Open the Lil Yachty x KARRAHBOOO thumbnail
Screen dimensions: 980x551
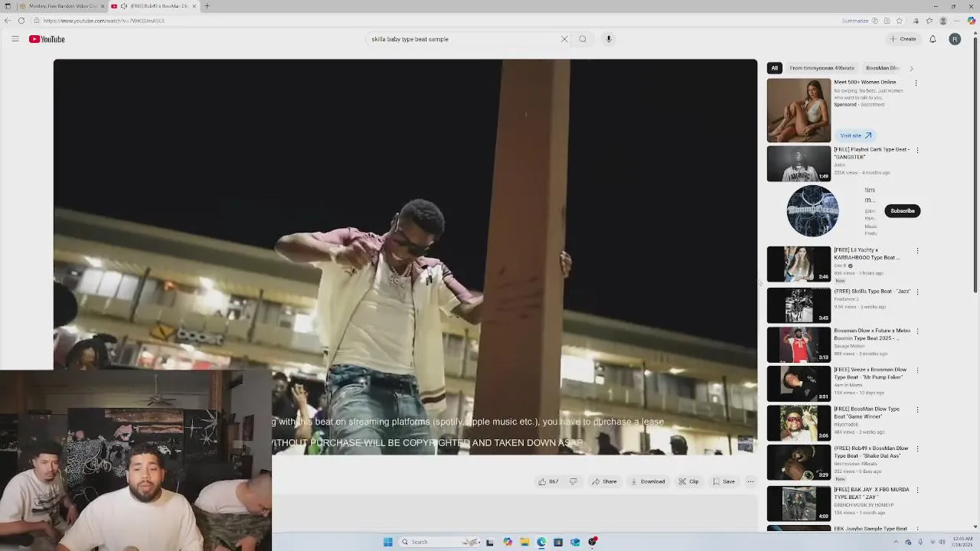tap(799, 264)
